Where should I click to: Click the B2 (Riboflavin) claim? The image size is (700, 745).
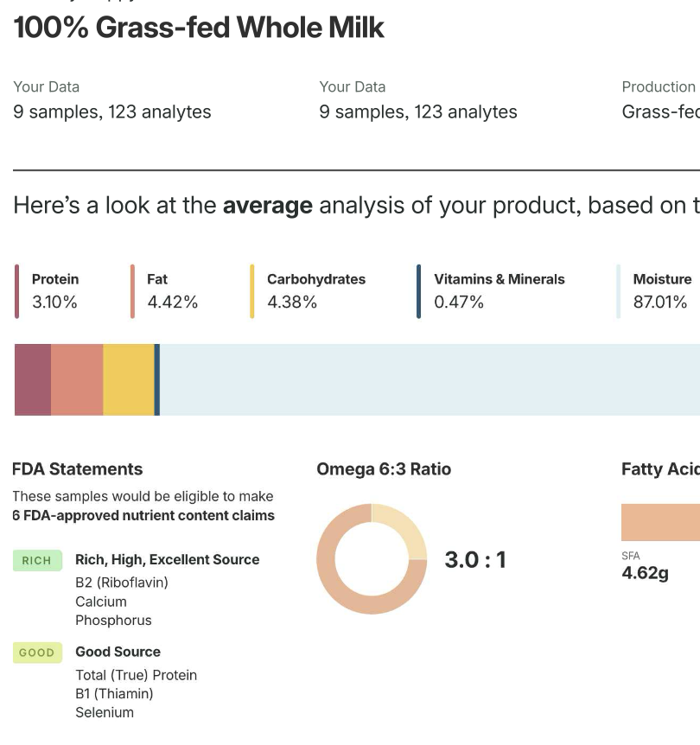click(x=122, y=583)
